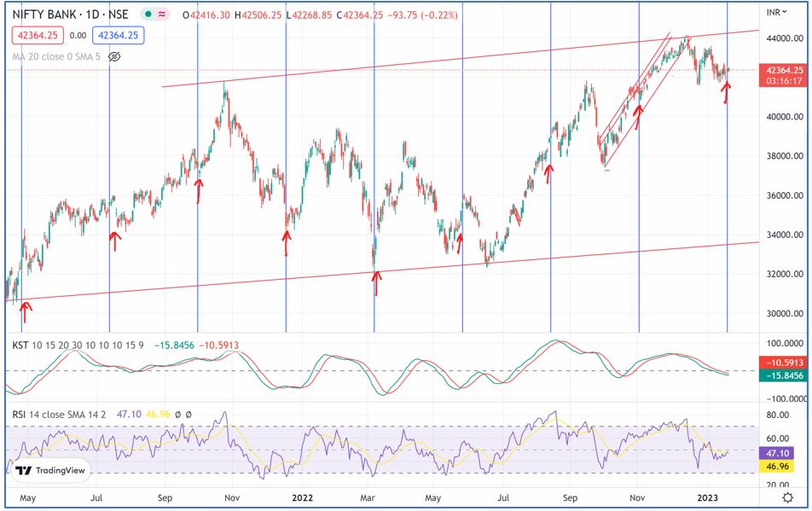Click the red current price label with countdown 03:16:17
Image resolution: width=812 pixels, height=511 pixels.
click(784, 76)
